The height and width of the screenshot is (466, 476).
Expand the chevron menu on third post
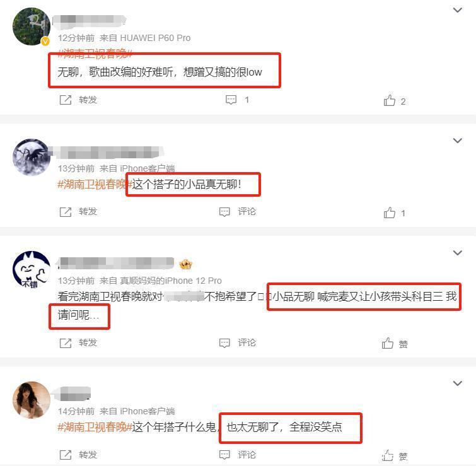[458, 253]
